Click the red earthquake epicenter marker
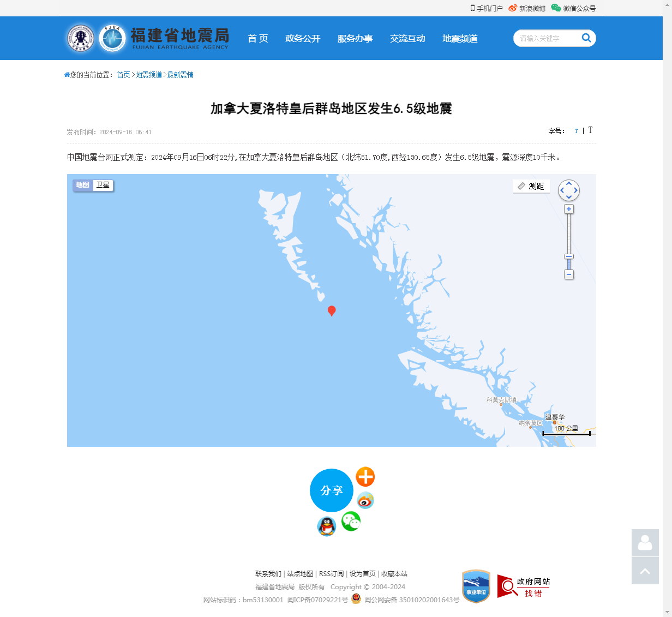This screenshot has height=617, width=672. (x=332, y=311)
